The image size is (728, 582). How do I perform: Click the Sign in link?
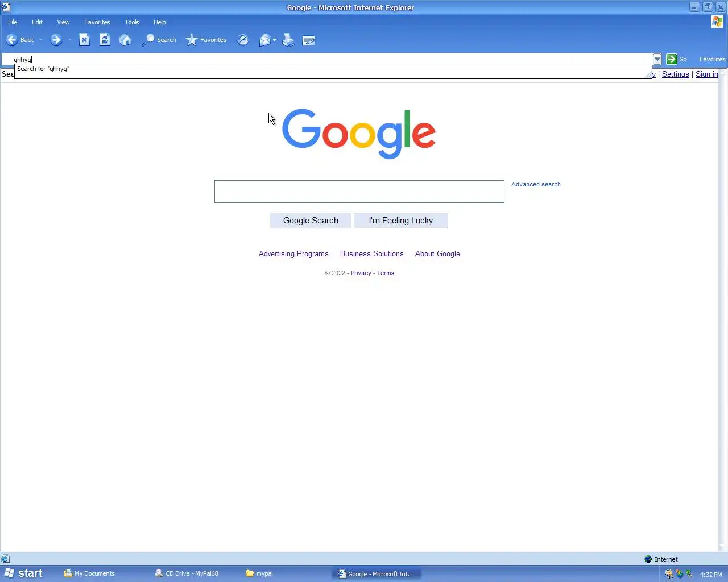pos(706,74)
